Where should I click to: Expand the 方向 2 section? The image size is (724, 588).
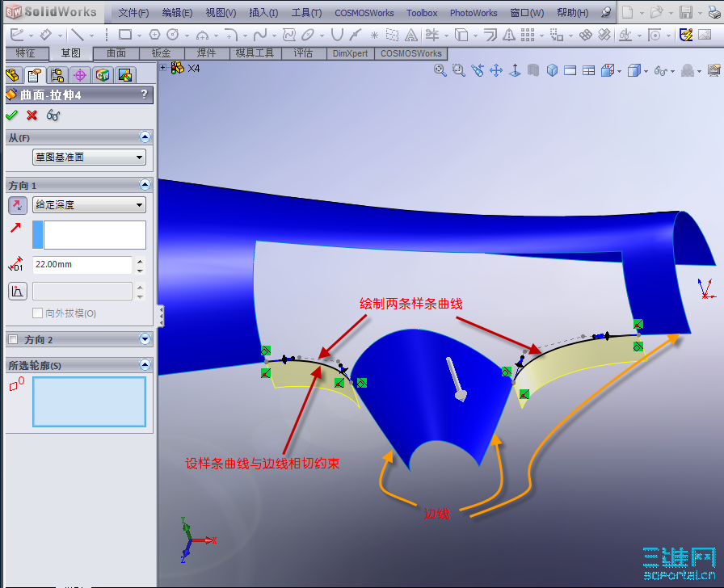(145, 339)
